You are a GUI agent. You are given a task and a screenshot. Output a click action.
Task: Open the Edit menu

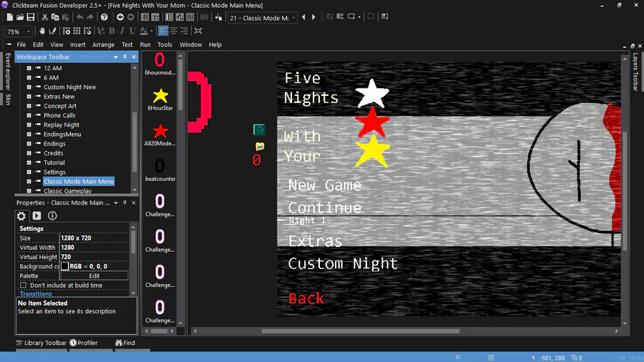coord(38,45)
